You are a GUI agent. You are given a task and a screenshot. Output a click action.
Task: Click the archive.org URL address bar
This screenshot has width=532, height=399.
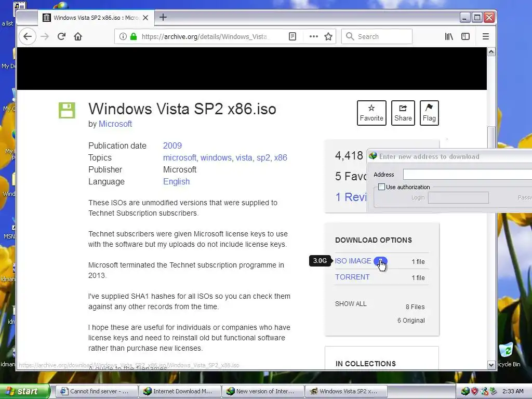click(204, 36)
